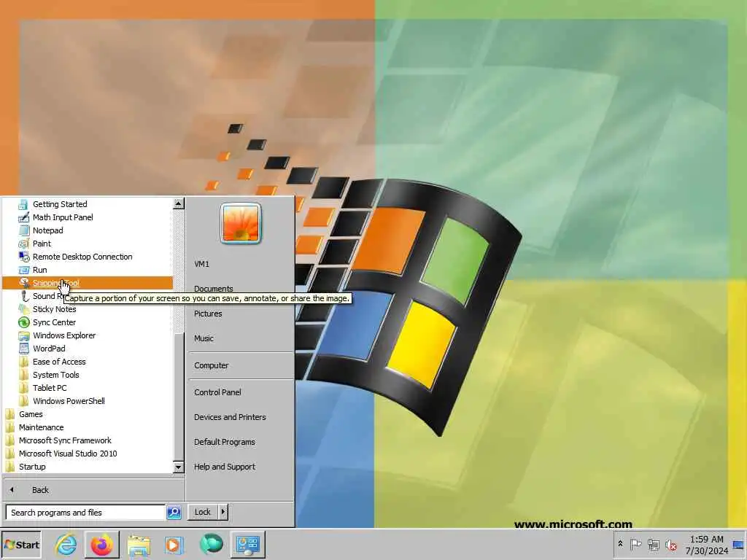Click the Remote Desktop Connection icon
The width and height of the screenshot is (747, 560).
(23, 257)
